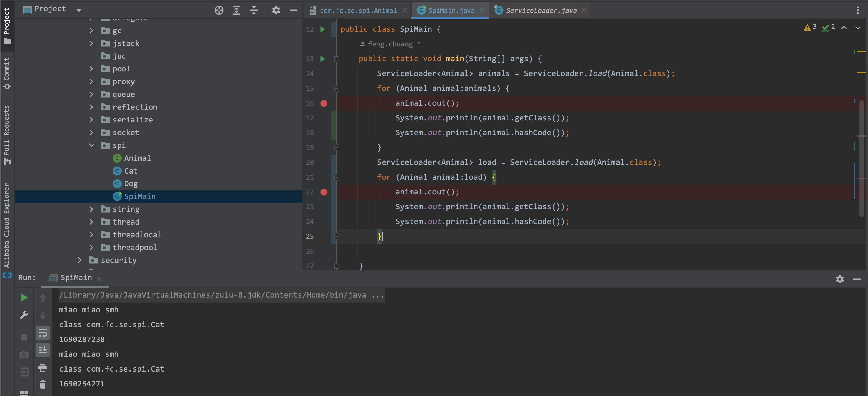
Task: Open Project panel settings gear
Action: (276, 10)
